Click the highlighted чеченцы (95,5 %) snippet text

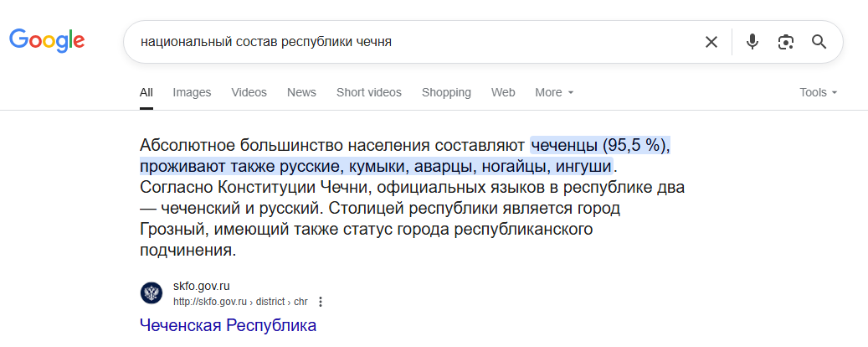pos(600,146)
